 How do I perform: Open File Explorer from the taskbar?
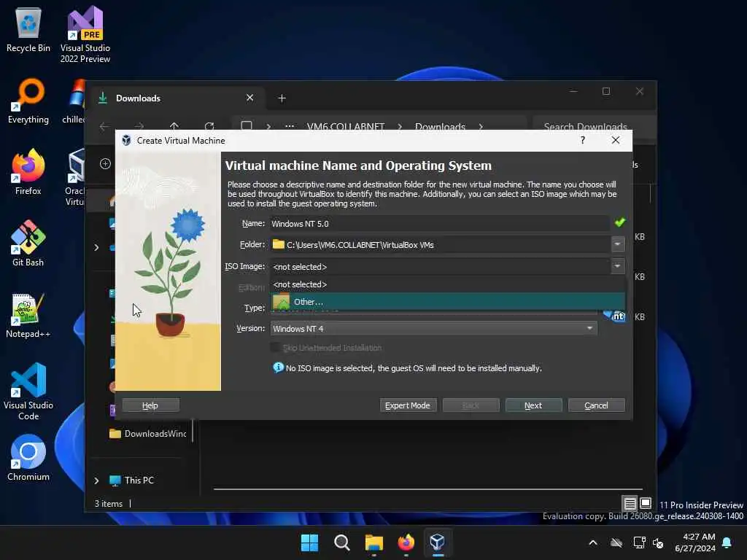(374, 542)
